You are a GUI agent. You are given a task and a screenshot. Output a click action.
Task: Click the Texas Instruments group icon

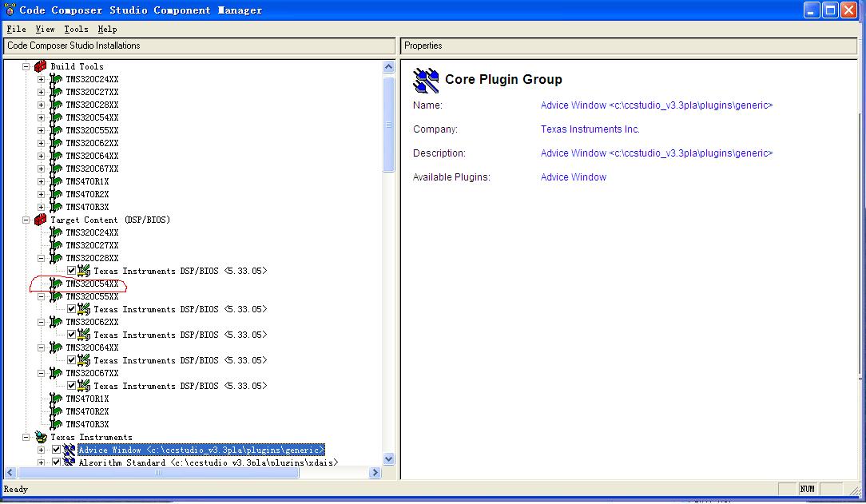[x=41, y=437]
